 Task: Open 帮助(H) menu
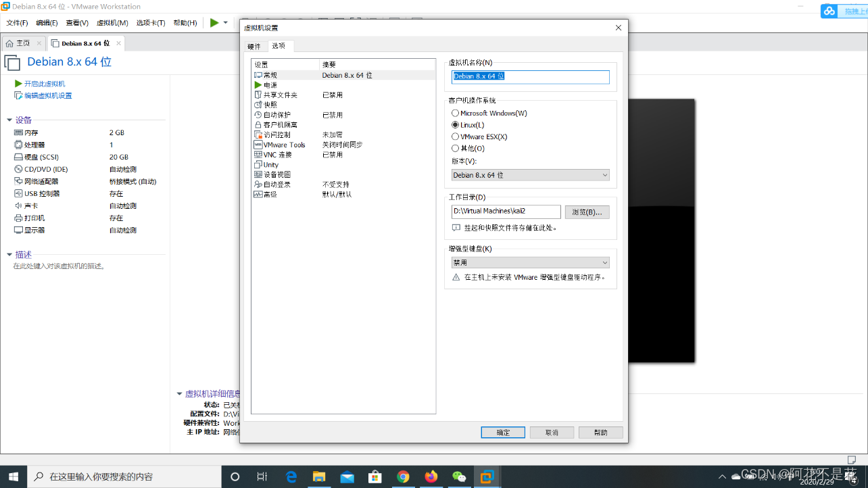[x=185, y=23]
